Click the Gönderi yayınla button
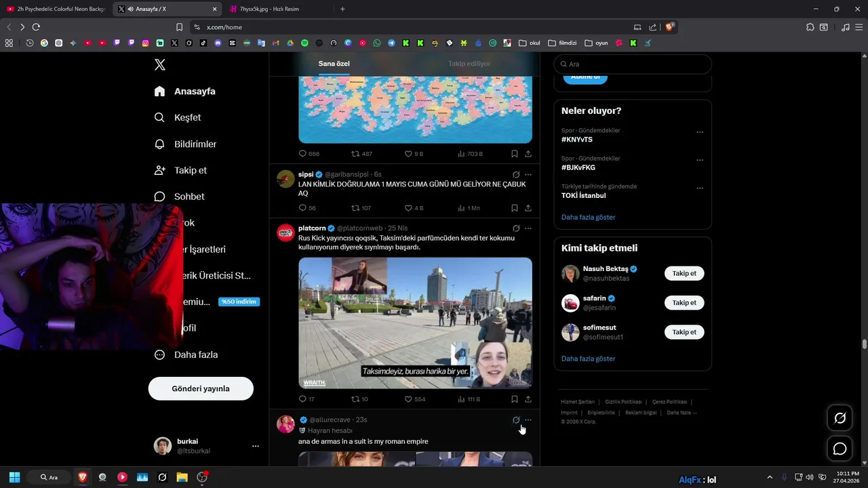Image resolution: width=868 pixels, height=488 pixels. point(201,388)
